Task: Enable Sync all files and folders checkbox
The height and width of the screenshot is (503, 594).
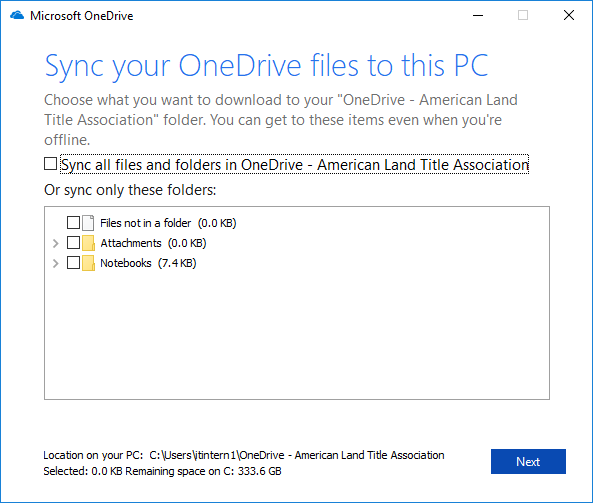Action: [50, 164]
